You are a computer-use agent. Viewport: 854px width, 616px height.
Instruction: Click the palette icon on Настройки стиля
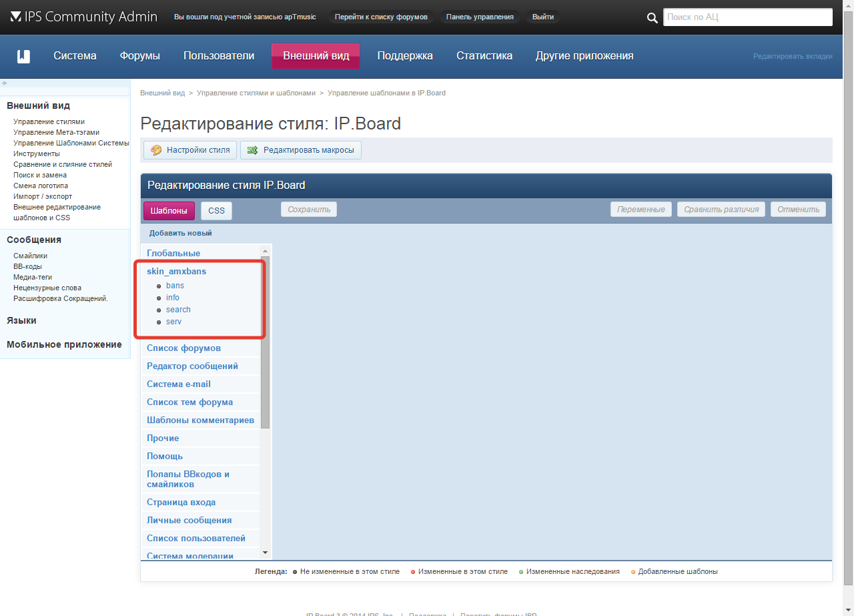point(157,150)
